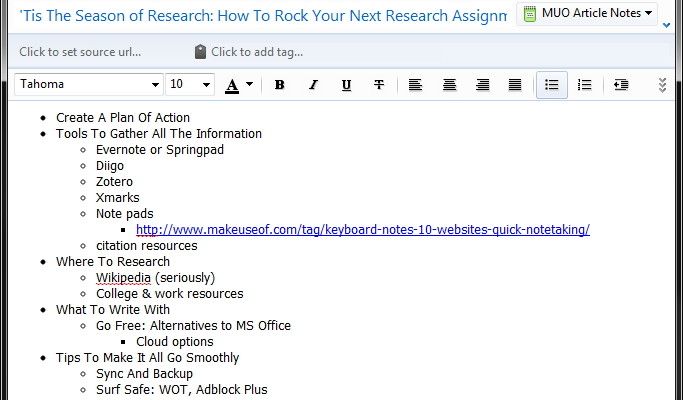Click 'Evernote or Springpad' bullet
This screenshot has height=400, width=683.
click(160, 150)
